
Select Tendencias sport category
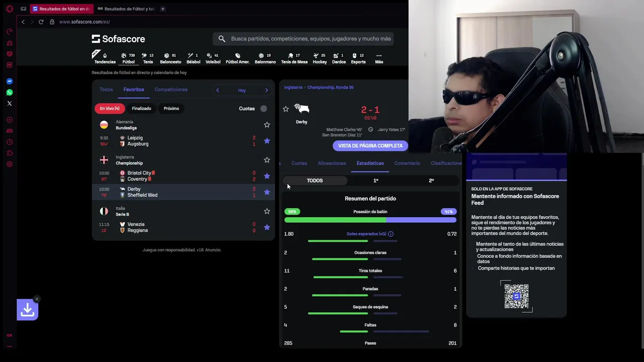pyautogui.click(x=105, y=58)
